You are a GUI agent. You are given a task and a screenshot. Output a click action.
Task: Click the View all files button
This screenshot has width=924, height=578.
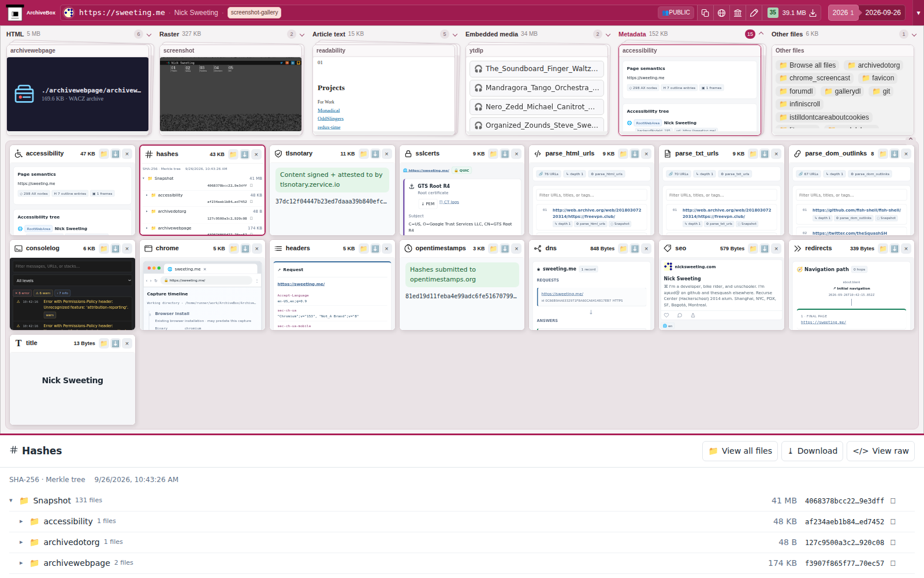[740, 451]
